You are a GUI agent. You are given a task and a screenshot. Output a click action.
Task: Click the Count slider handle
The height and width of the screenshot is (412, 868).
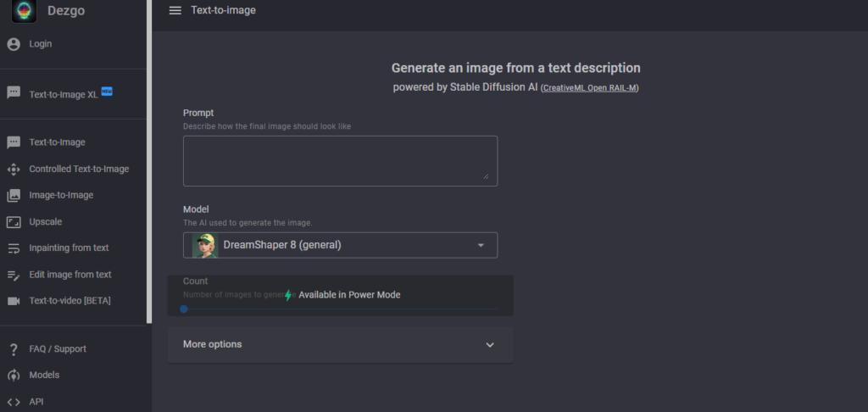point(184,309)
